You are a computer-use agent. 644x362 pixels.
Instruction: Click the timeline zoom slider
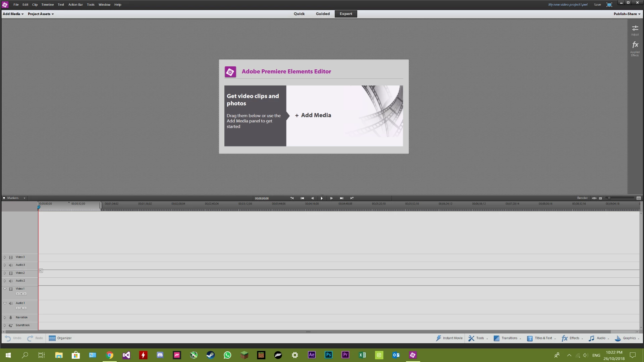609,198
